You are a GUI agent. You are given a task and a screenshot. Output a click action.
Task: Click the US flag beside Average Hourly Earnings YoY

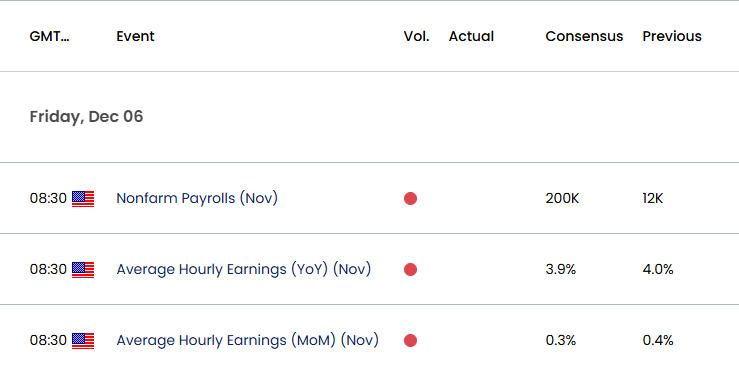click(x=83, y=270)
